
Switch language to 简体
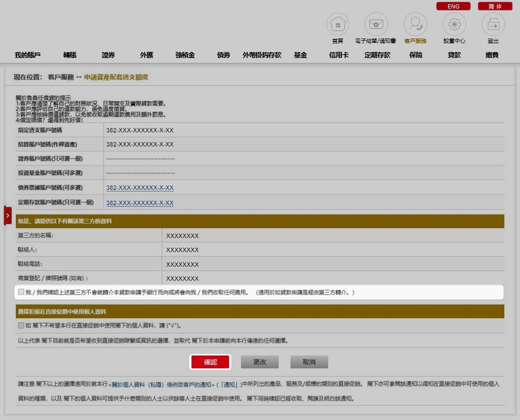pos(495,6)
